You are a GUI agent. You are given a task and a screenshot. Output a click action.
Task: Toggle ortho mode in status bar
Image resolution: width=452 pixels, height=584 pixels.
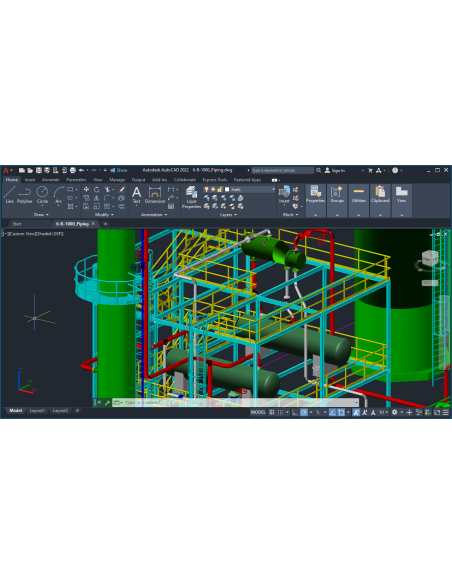tap(295, 412)
